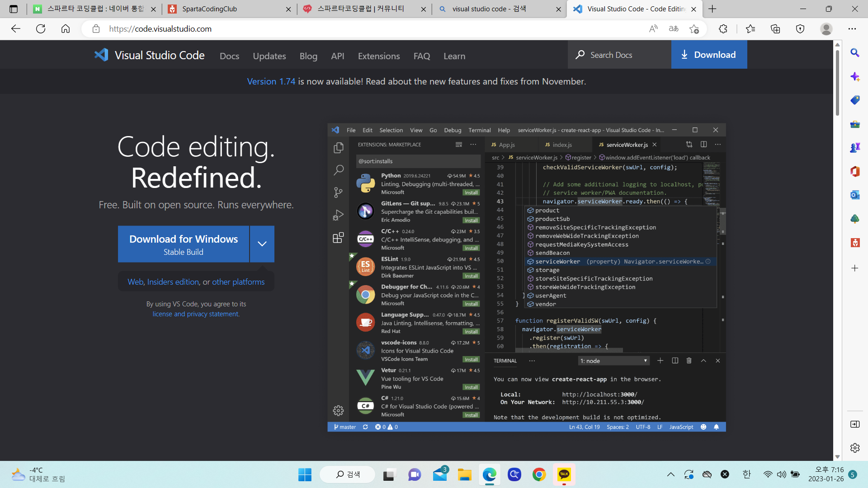The height and width of the screenshot is (488, 868).
Task: Add this page to favorites with the star icon
Action: [x=694, y=29]
